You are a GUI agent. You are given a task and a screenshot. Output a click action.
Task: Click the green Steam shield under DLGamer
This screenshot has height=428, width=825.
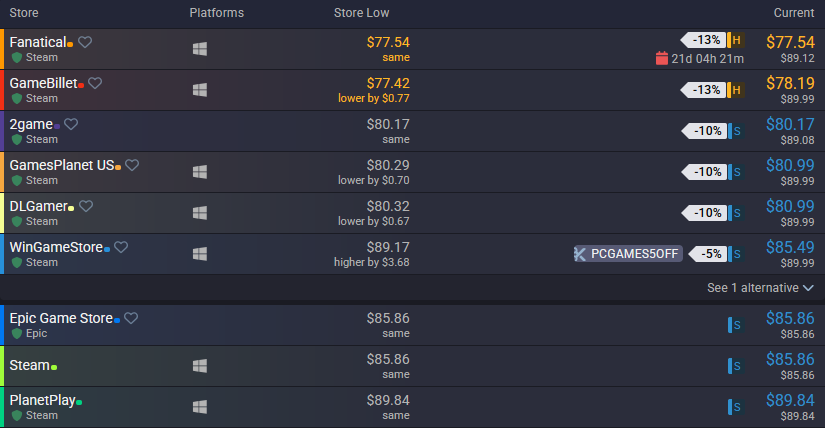click(17, 222)
